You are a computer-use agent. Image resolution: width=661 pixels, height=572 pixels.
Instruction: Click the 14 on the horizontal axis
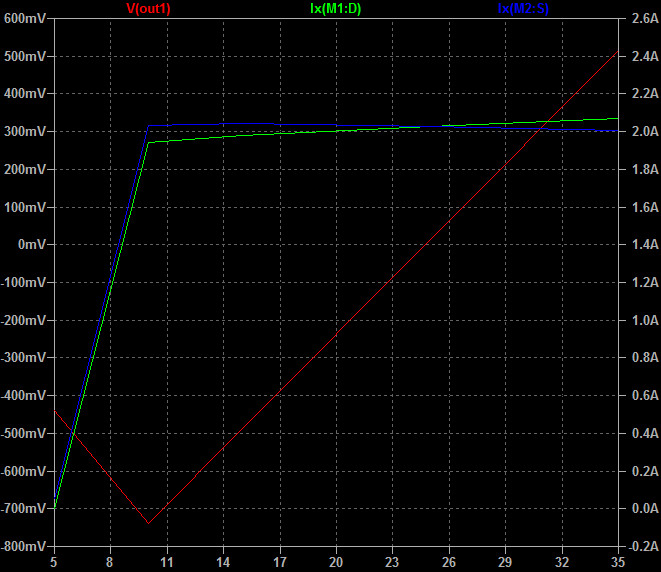click(223, 562)
